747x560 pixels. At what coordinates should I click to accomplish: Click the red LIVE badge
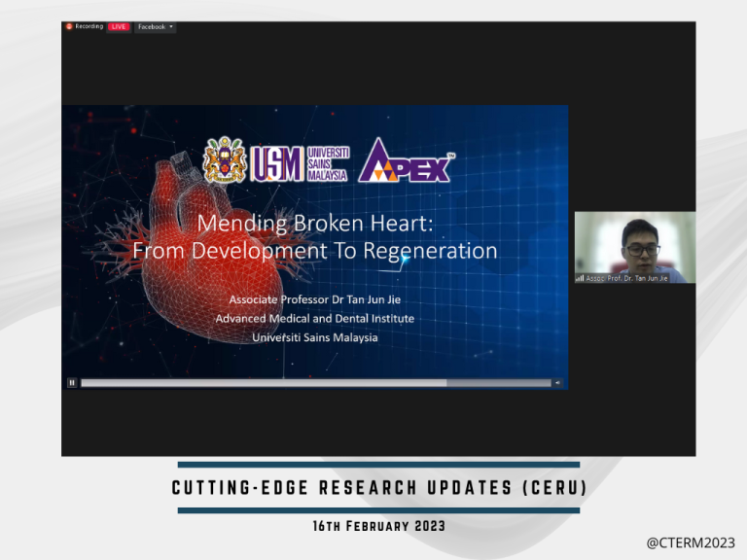[x=119, y=26]
